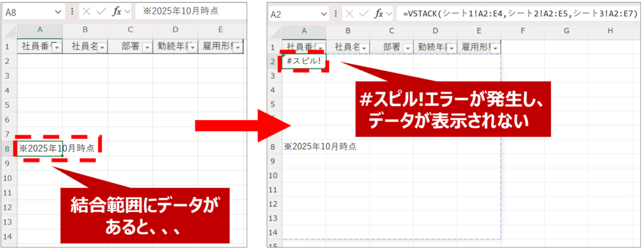Select column F header in right sheet
Screen dimensions: 644x250
pyautogui.click(x=523, y=31)
